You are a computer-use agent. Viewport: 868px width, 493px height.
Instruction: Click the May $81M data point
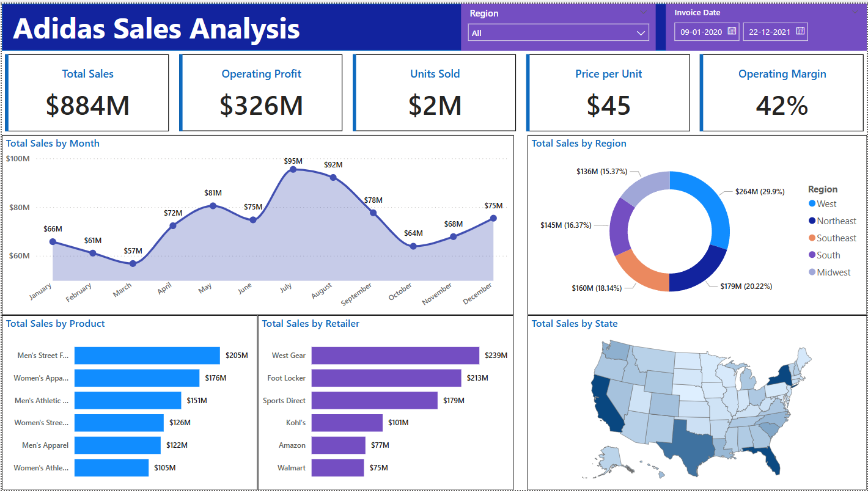[213, 206]
